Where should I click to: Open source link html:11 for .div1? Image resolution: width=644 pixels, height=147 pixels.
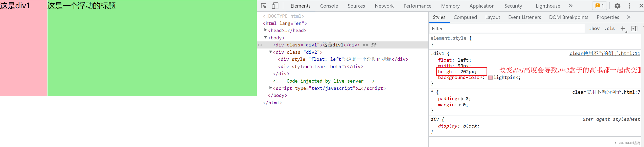[x=605, y=53]
